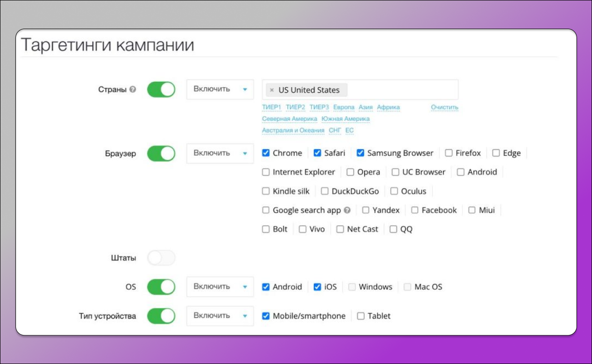Turn off the OS targeting switch
Image resolution: width=592 pixels, height=364 pixels.
[161, 287]
